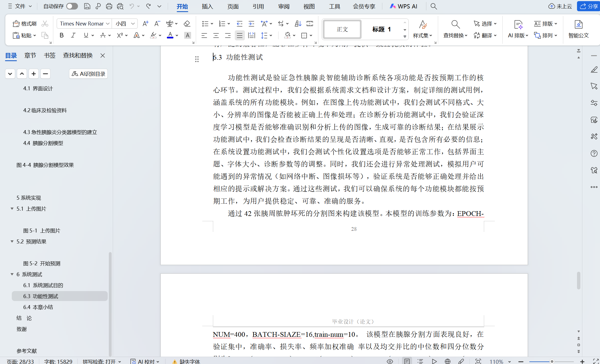Collapse the 6 系统测试 tree item
Image resolution: width=600 pixels, height=364 pixels.
(x=12, y=274)
